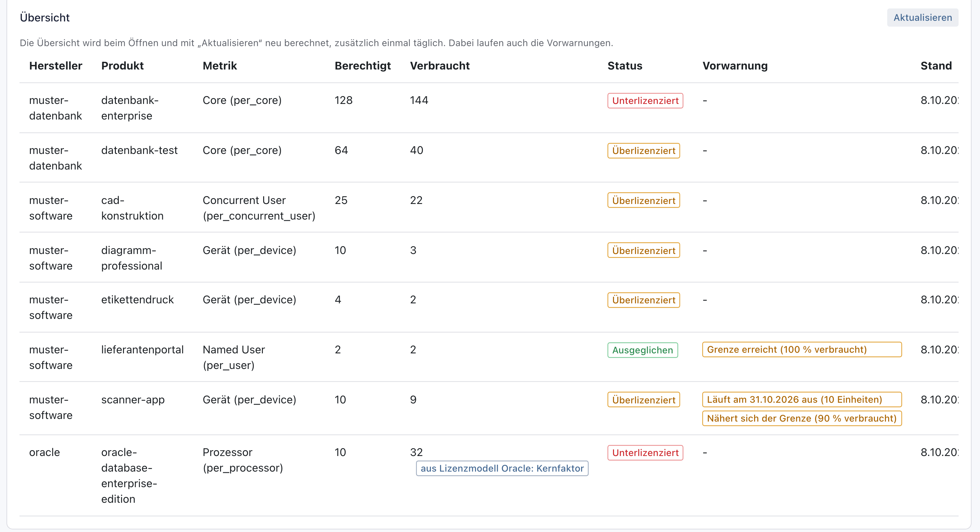
Task: Click 'aus Lizenzmodell Oracle: Kernfaktor' tag
Action: [502, 468]
